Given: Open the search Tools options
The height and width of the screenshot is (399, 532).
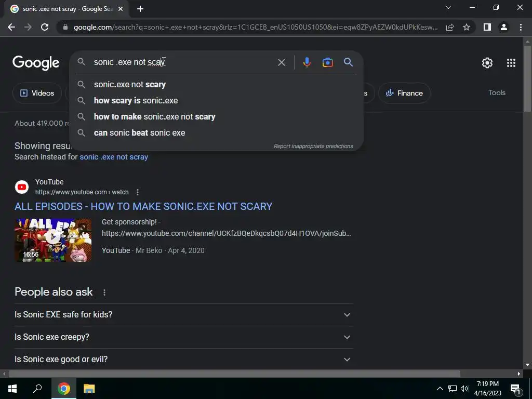Looking at the screenshot, I should pos(497,92).
